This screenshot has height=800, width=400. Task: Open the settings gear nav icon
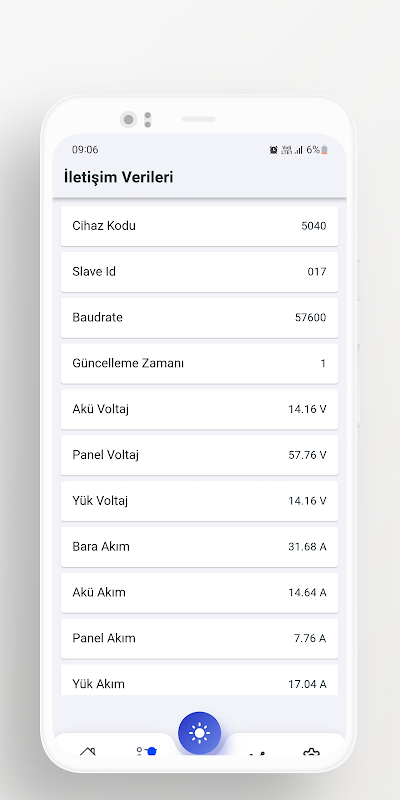311,752
